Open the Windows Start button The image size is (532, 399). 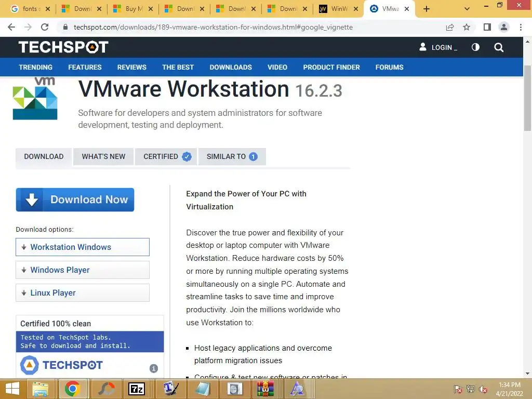click(x=12, y=389)
